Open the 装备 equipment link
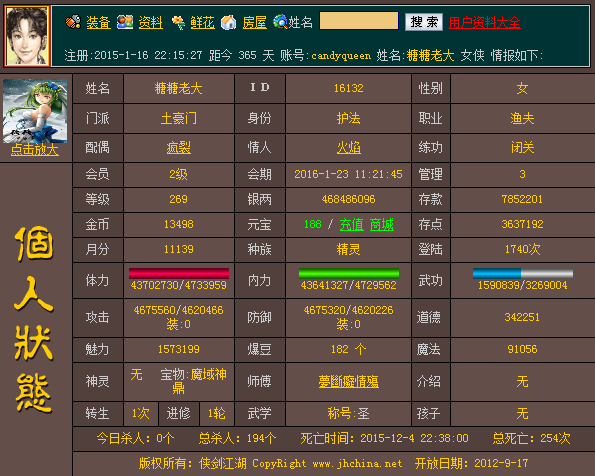This screenshot has height=476, width=595. 98,23
